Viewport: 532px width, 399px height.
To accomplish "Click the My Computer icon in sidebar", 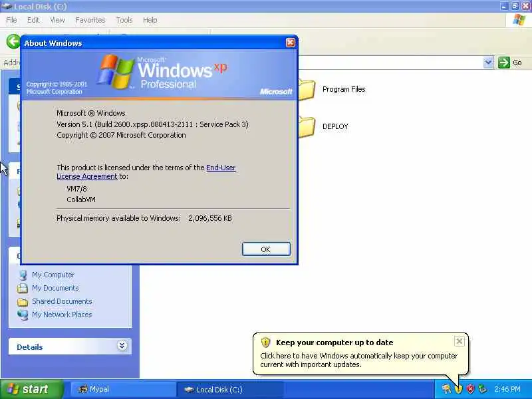I will point(23,275).
